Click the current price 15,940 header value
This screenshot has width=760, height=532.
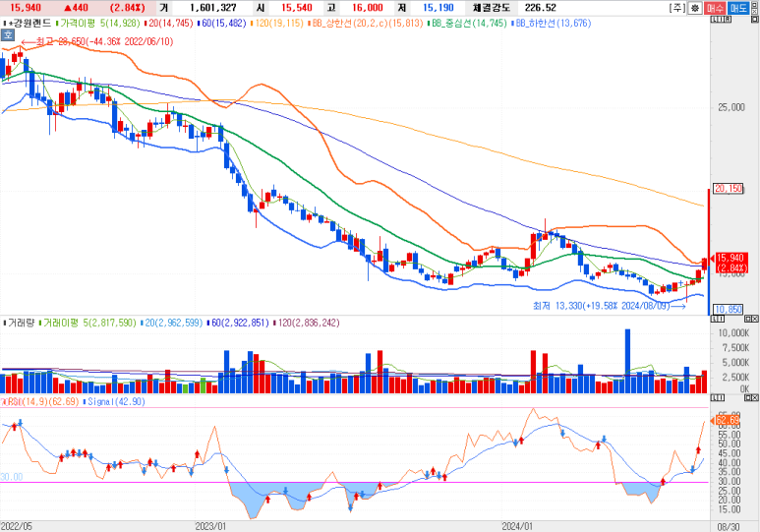click(26, 8)
